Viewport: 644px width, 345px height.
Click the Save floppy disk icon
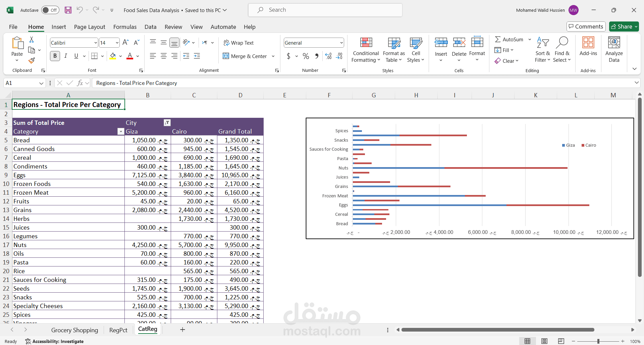pyautogui.click(x=68, y=10)
